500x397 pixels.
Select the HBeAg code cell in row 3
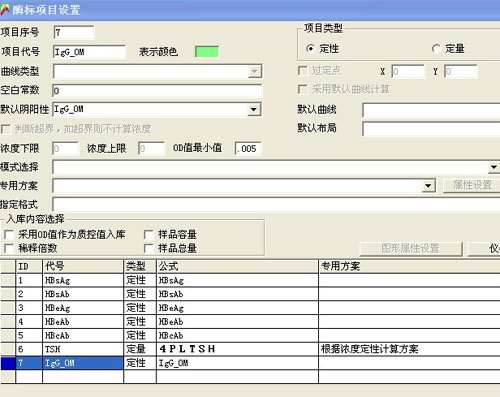coord(83,308)
